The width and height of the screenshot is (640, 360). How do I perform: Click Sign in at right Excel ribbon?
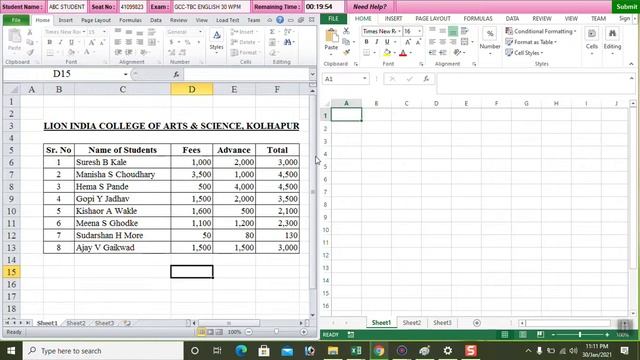tap(624, 19)
